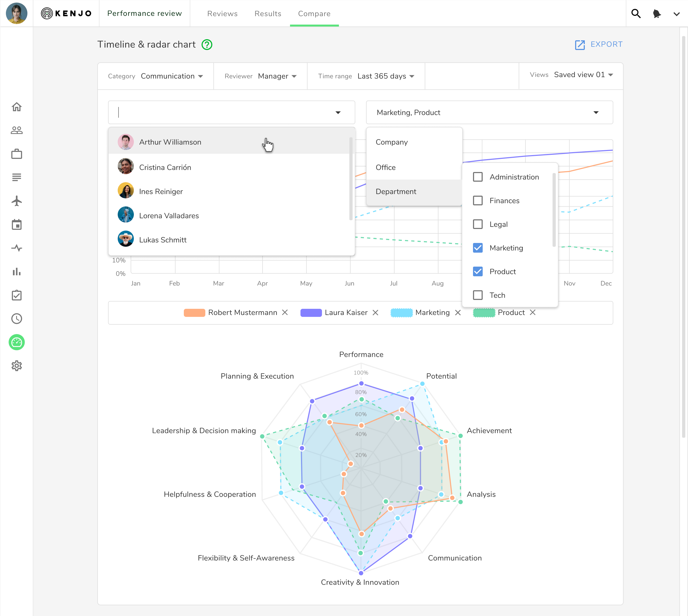Open the home icon in sidebar

pos(17,107)
